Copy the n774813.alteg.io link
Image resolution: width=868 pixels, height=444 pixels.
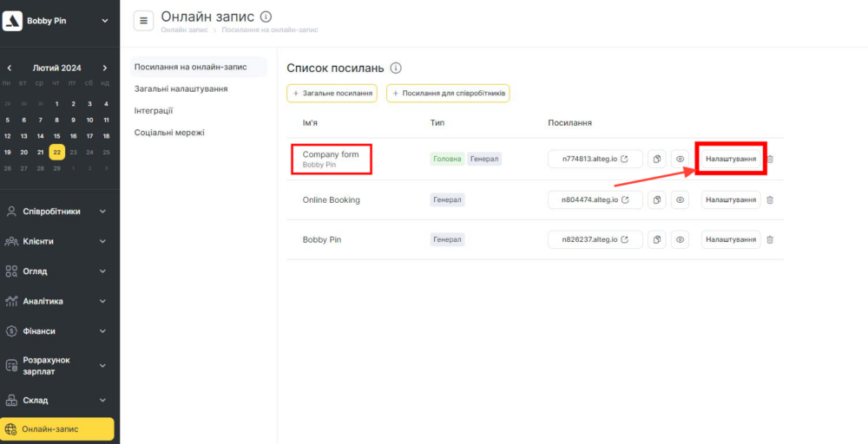657,159
